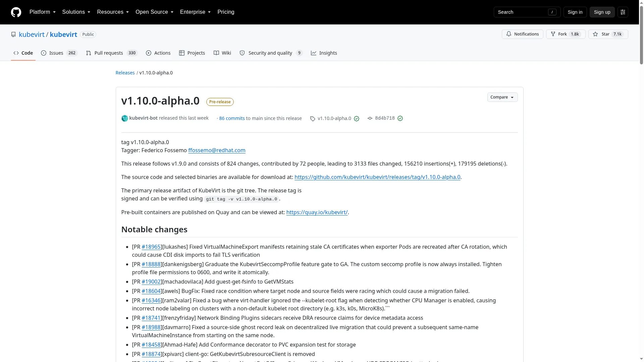644x362 pixels.
Task: Expand the Resources menu
Action: pos(113,12)
